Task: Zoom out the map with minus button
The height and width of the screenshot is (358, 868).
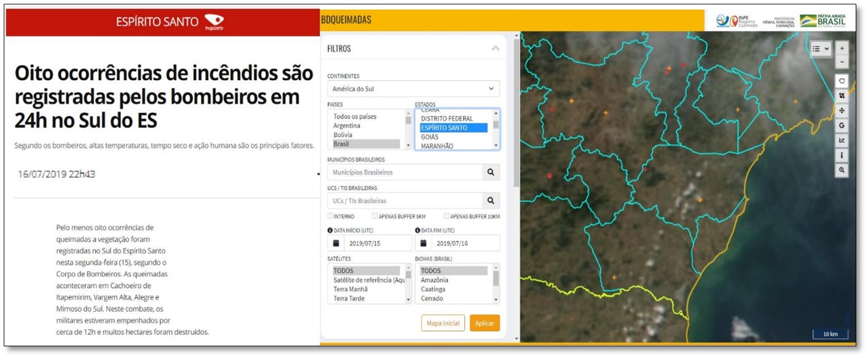Action: 842,62
